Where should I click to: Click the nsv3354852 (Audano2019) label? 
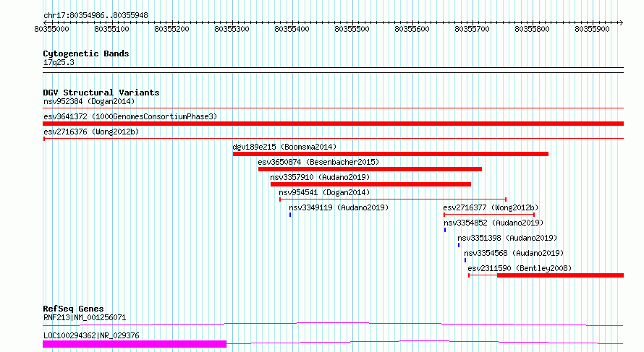(x=493, y=223)
